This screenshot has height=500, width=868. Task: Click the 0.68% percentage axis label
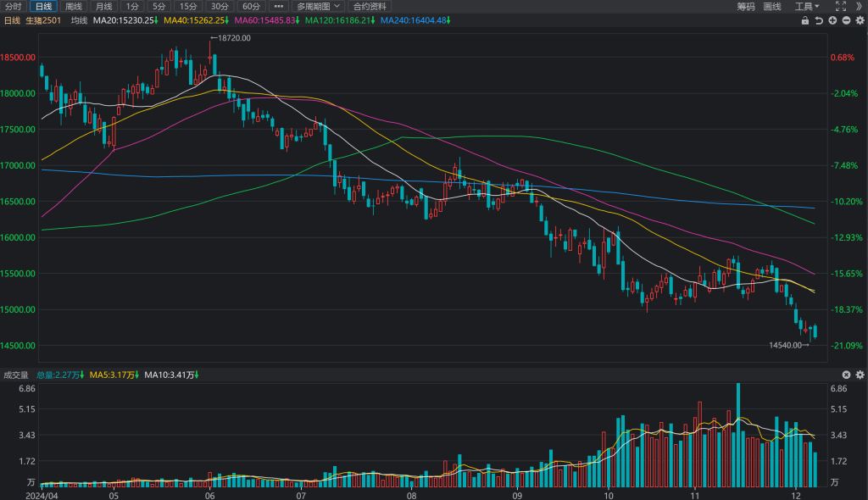[x=842, y=58]
